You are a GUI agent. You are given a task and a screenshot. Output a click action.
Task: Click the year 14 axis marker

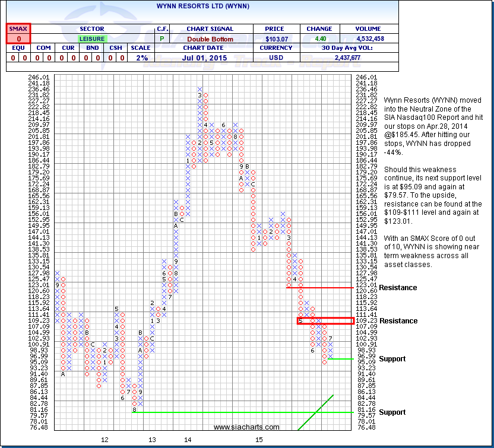pyautogui.click(x=188, y=440)
